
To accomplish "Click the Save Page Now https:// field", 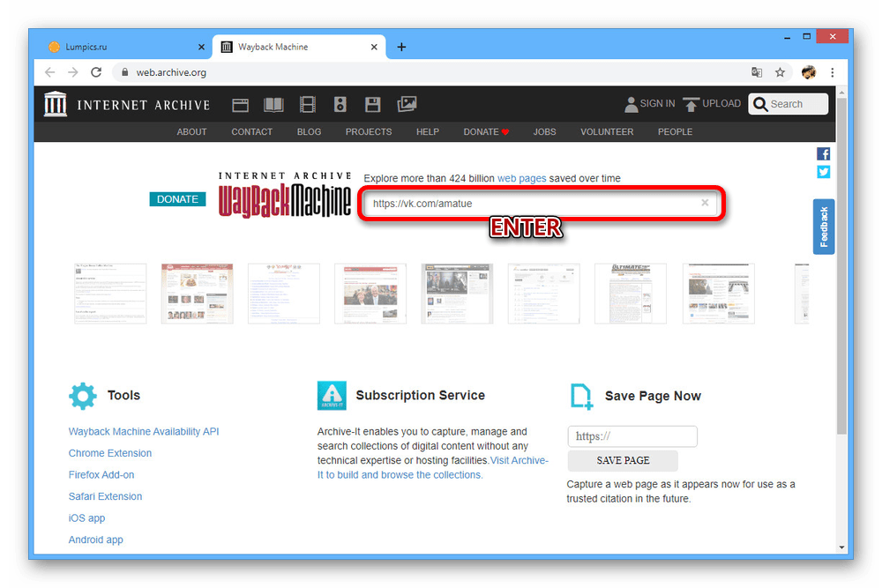I will click(x=632, y=436).
